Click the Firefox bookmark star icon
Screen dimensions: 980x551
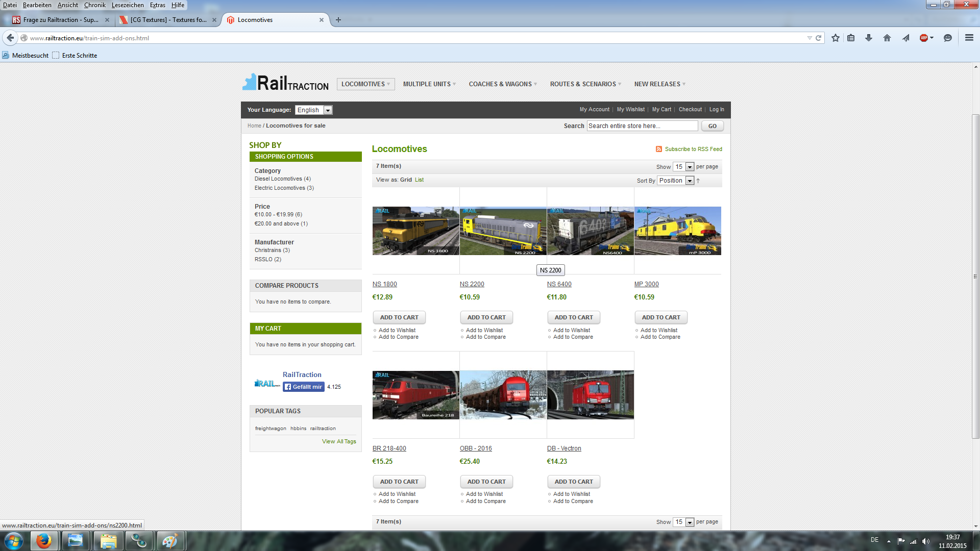[835, 38]
